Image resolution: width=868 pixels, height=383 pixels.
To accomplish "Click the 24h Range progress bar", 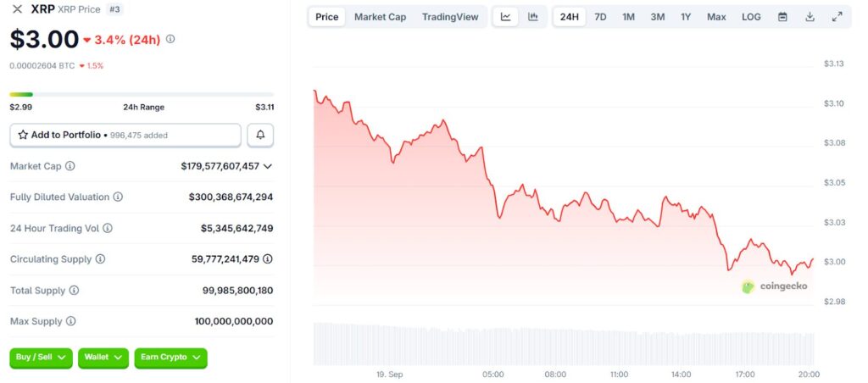I will coord(142,94).
